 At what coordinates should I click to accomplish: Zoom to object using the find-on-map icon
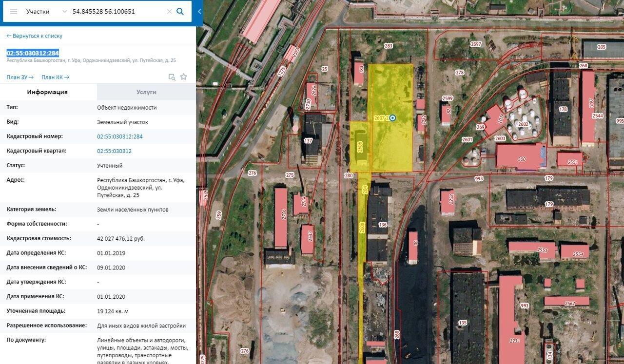(x=172, y=77)
